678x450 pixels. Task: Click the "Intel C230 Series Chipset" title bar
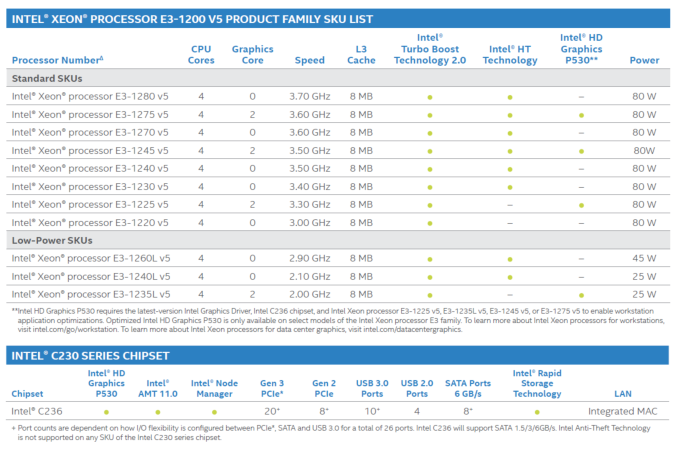pos(338,355)
